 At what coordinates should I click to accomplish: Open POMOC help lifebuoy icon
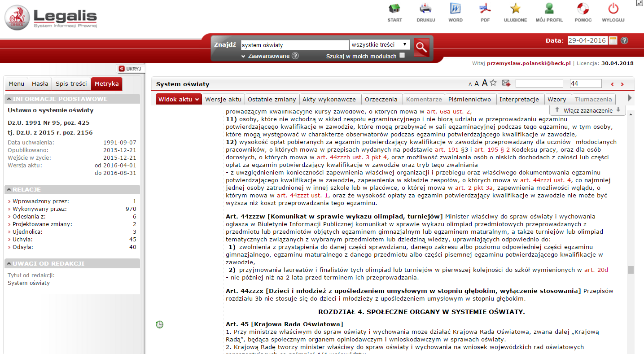click(583, 9)
